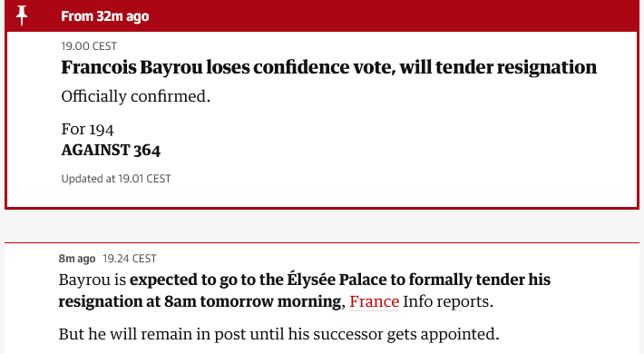Click 'Updated at 19.01 CEST' note
Image resolution: width=644 pixels, height=354 pixels.
click(x=116, y=179)
